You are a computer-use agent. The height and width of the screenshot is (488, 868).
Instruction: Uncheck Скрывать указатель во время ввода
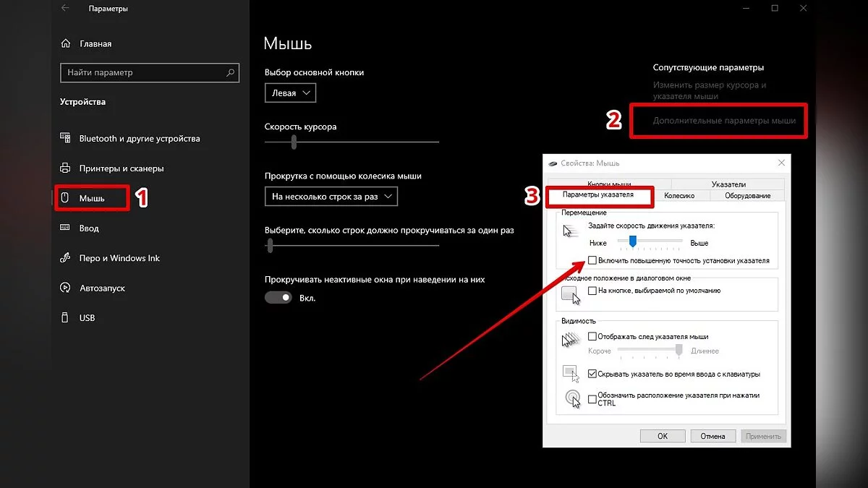[x=592, y=374]
